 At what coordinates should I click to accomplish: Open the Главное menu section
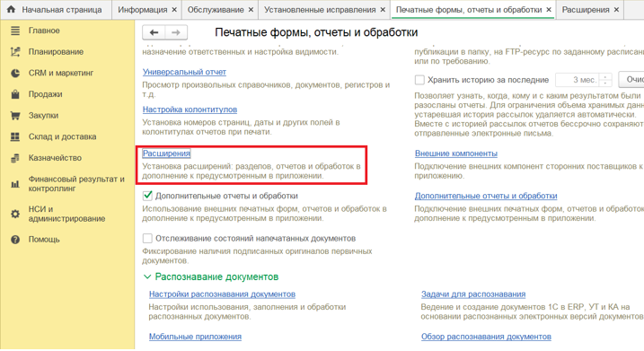(x=44, y=31)
